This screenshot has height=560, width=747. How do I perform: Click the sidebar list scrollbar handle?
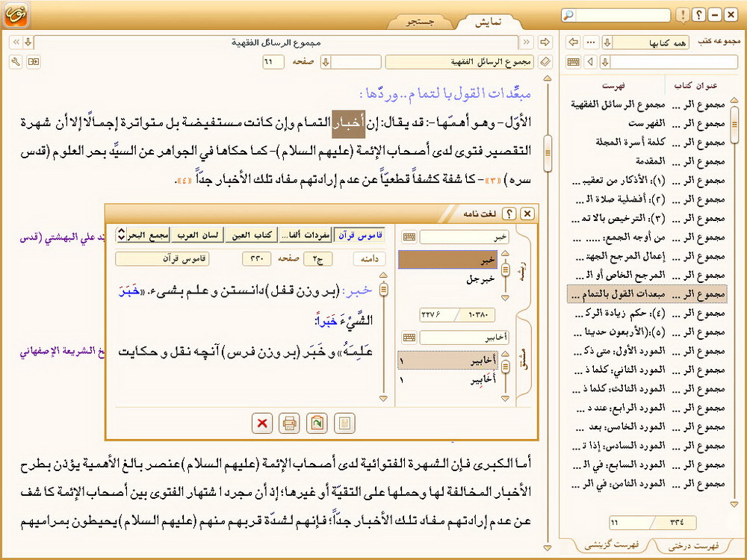(x=734, y=125)
